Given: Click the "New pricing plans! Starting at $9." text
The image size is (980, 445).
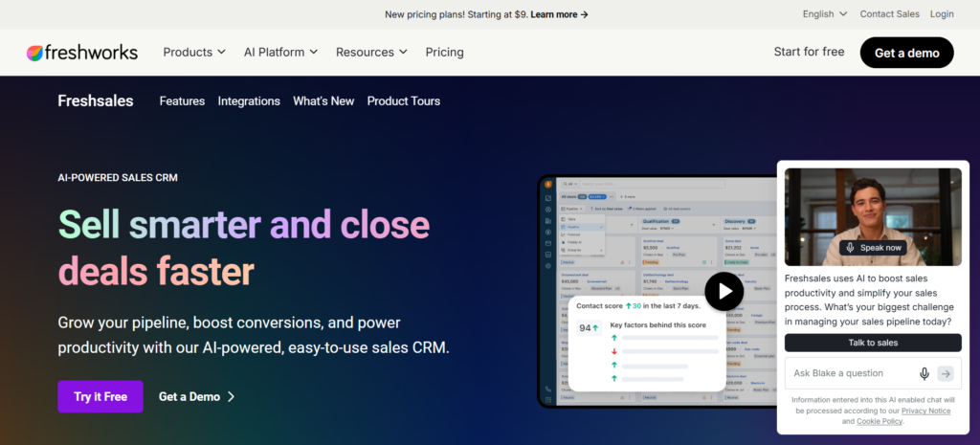Looking at the screenshot, I should 457,13.
